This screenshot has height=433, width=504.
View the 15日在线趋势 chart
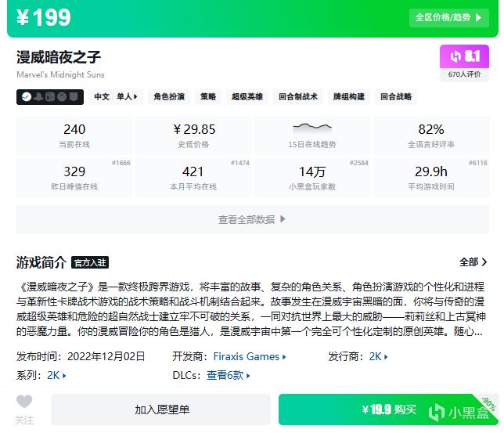tap(312, 135)
